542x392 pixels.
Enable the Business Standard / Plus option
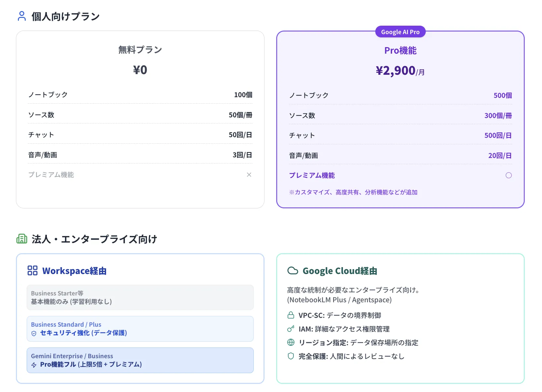coord(140,329)
